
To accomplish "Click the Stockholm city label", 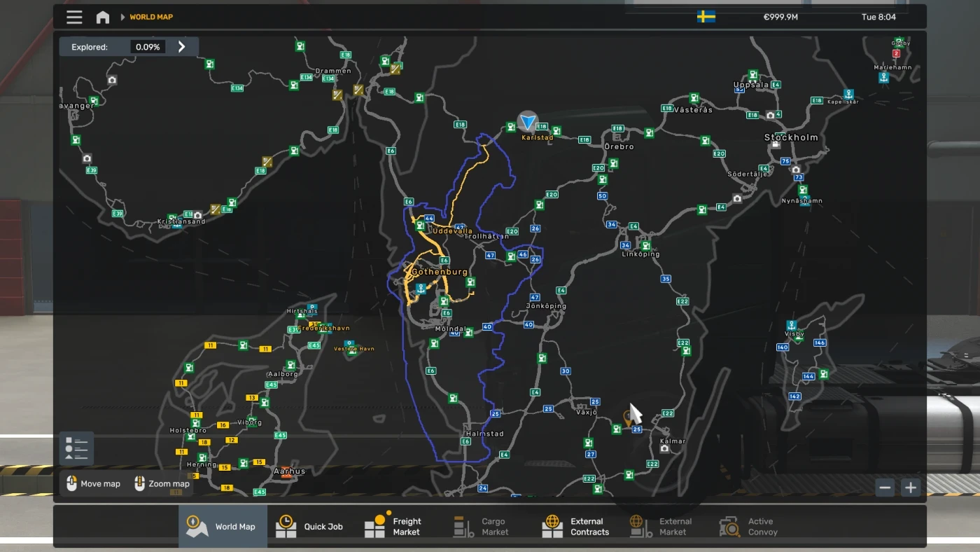I will click(x=791, y=138).
